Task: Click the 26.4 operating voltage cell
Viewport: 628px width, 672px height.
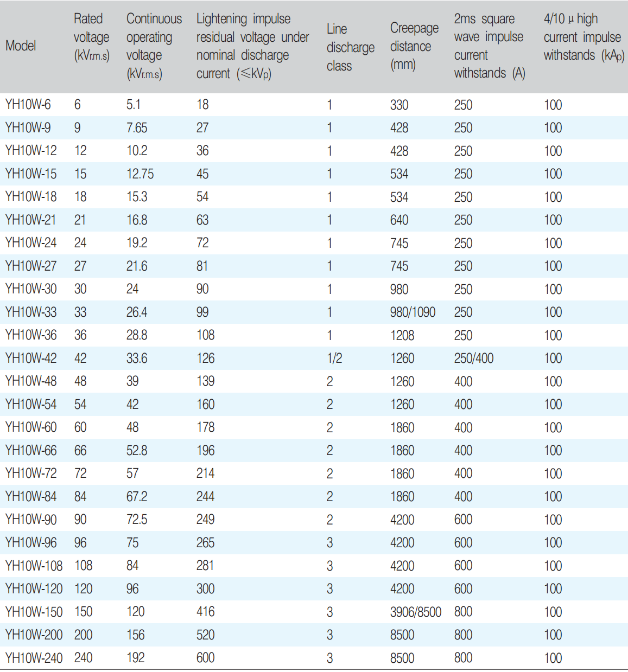Action: point(137,312)
